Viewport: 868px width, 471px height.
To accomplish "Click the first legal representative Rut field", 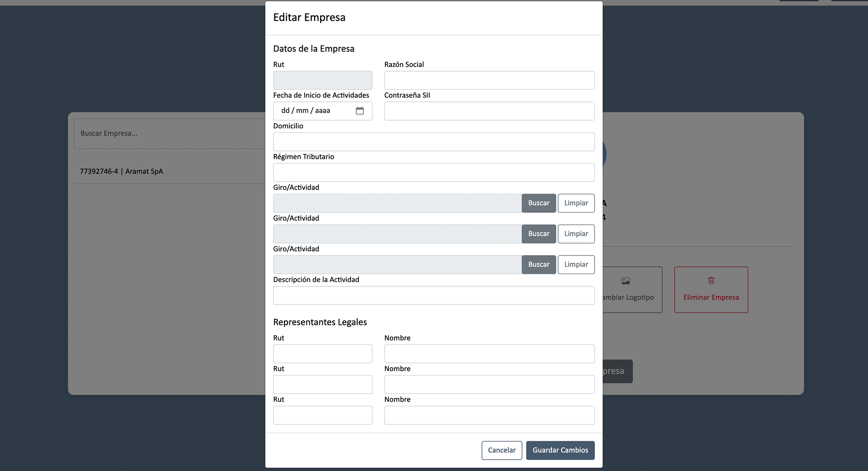I will tap(322, 354).
